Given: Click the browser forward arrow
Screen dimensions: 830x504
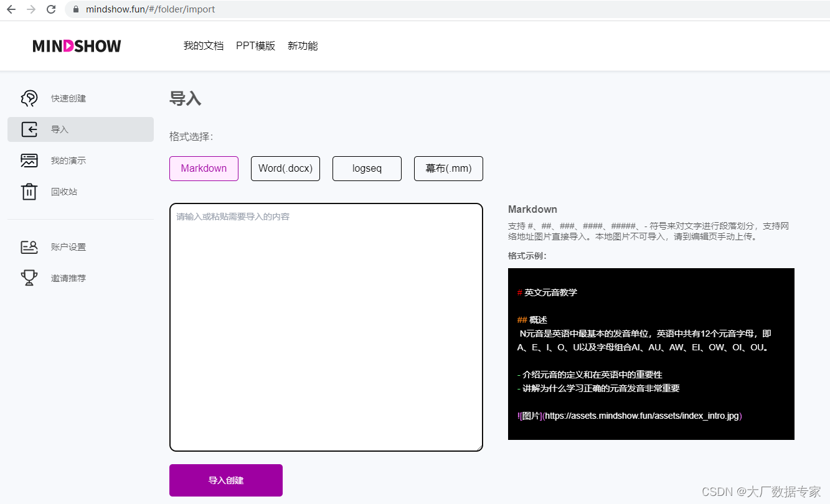Looking at the screenshot, I should pos(31,9).
